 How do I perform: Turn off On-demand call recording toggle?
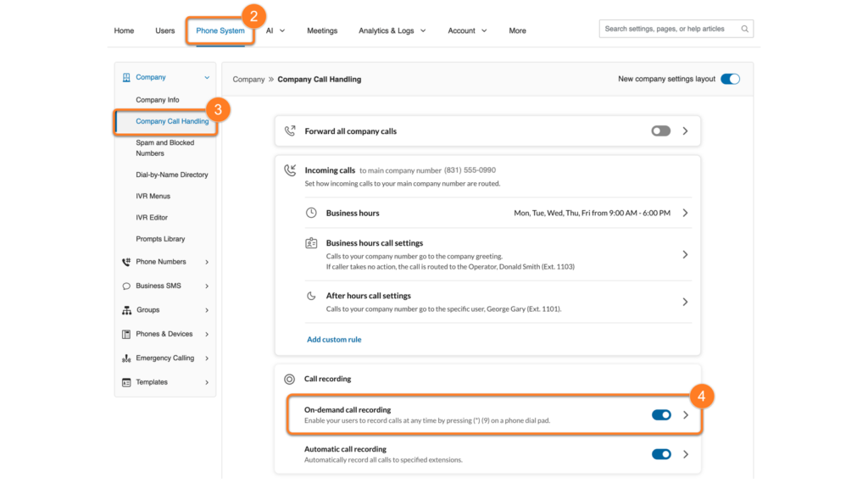pos(661,415)
